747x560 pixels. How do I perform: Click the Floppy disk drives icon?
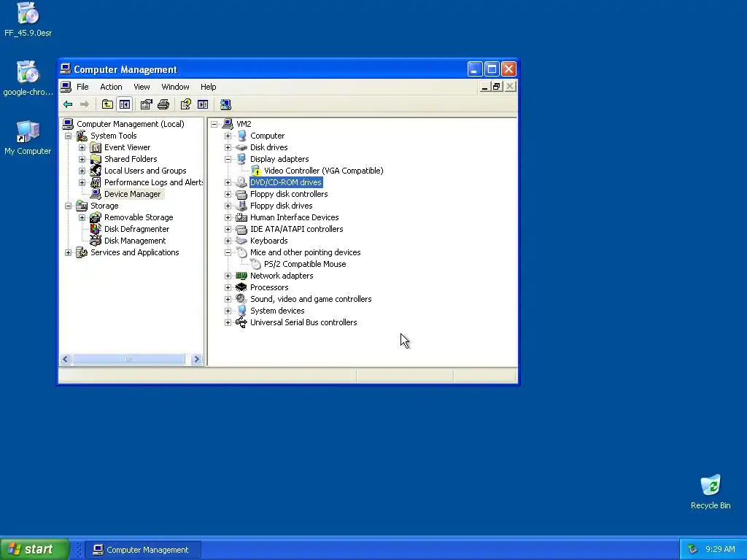tap(241, 206)
